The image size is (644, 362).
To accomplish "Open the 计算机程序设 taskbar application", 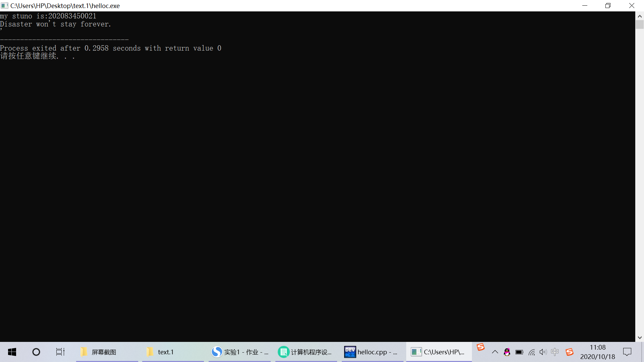I will coord(306,352).
